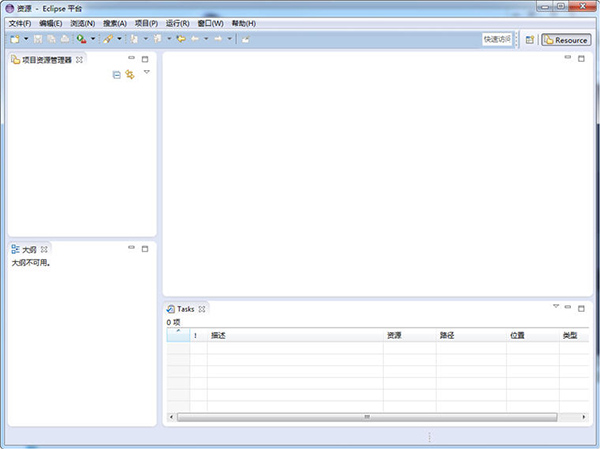Screen dimensions: 600x449
Task: Open the project explorer view menu triangle
Action: click(146, 73)
